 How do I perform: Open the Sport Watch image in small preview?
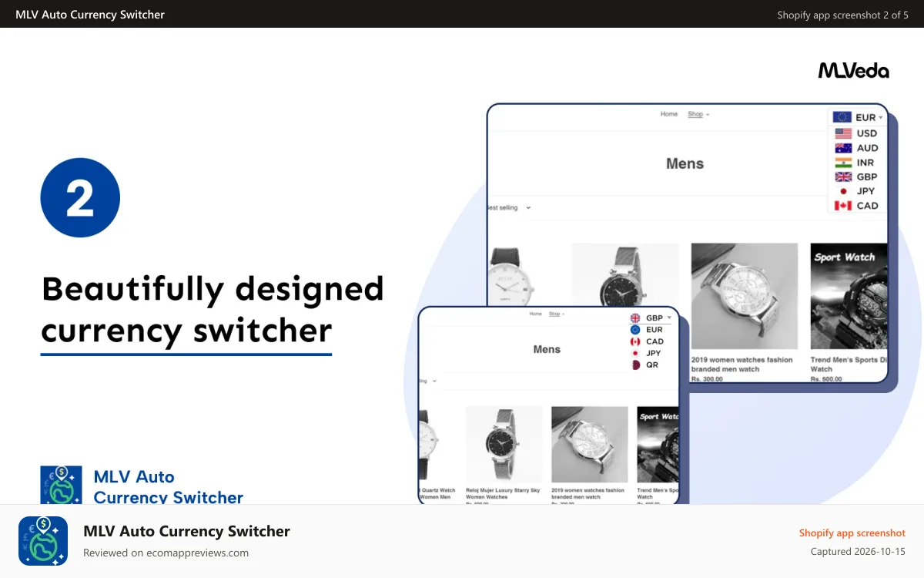click(658, 445)
